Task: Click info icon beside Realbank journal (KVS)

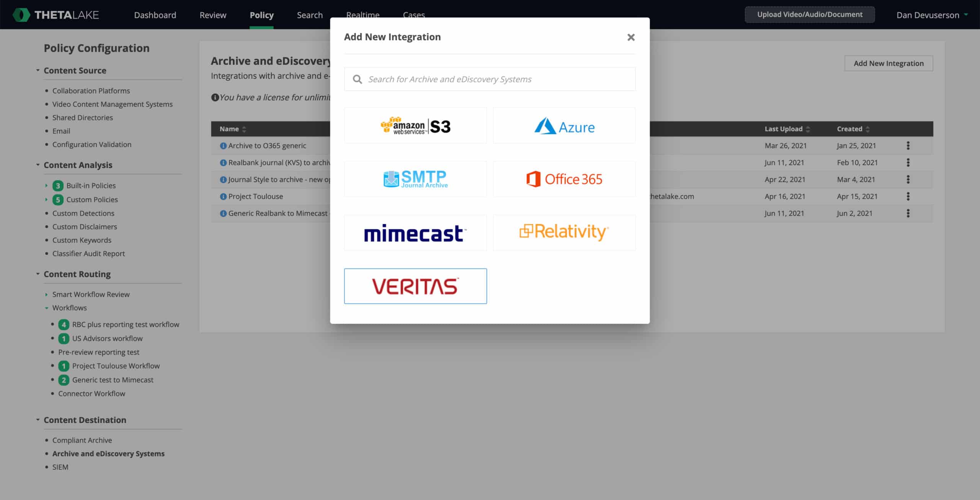Action: (223, 163)
